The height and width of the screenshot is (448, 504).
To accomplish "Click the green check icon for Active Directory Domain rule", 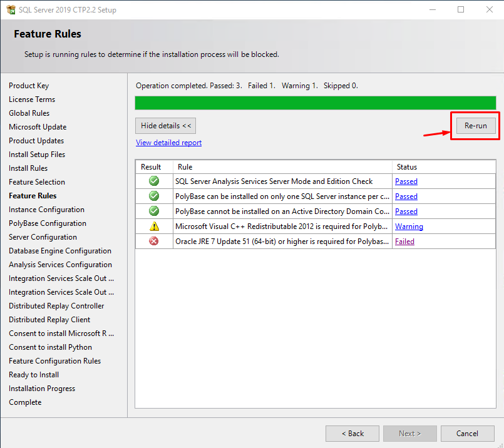I will [154, 211].
